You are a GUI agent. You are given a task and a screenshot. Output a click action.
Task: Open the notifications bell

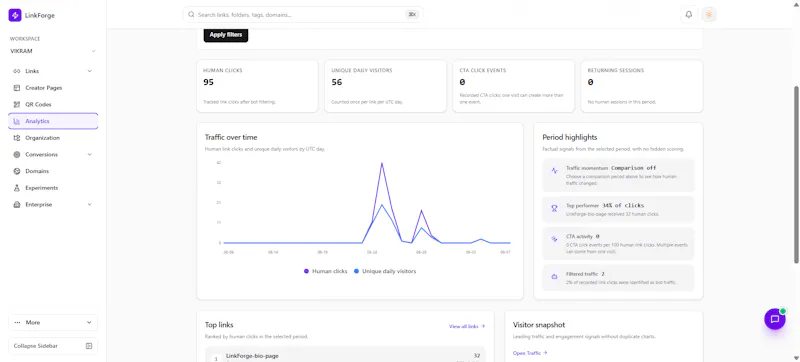(689, 15)
